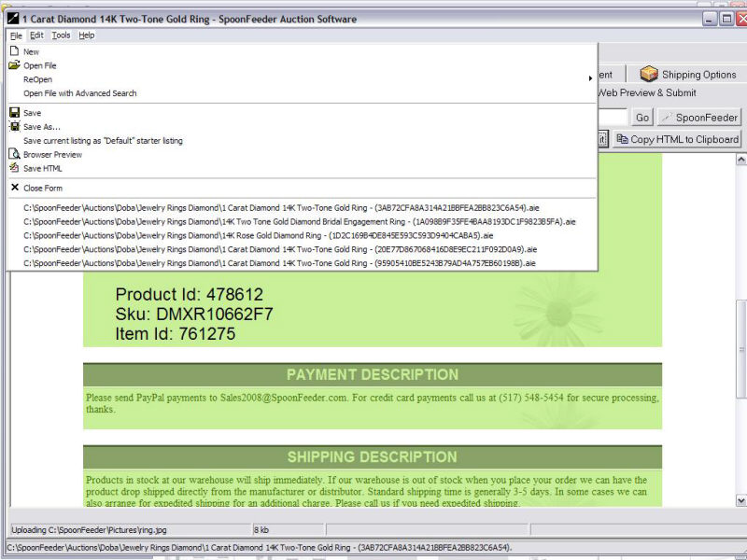Screen dimensions: 747x560
Task: Click the Go button
Action: tap(642, 118)
